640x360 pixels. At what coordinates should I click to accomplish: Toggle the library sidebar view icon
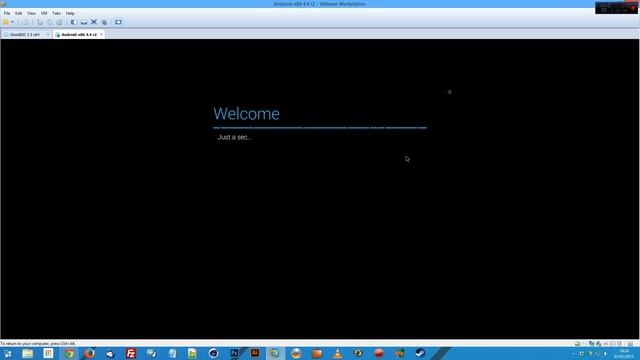coord(73,22)
